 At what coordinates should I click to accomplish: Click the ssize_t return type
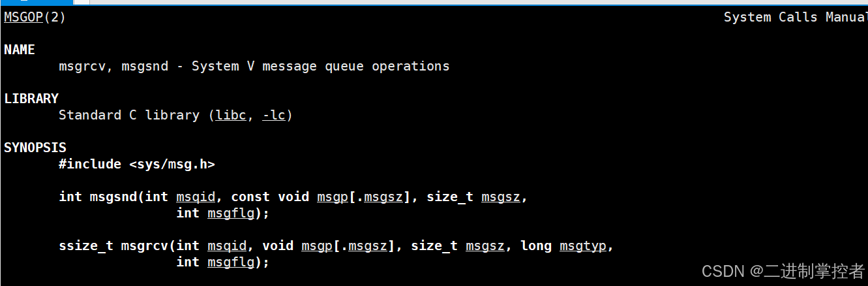(86, 246)
